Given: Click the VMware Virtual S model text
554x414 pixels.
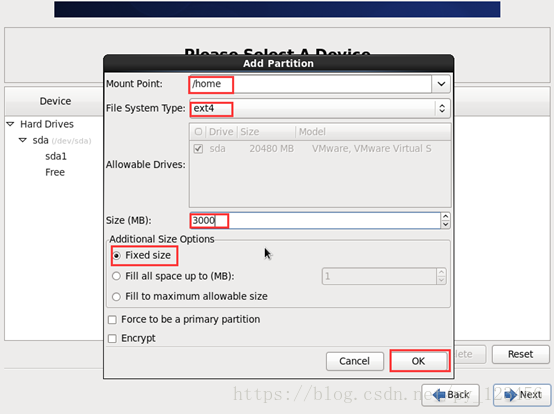Looking at the screenshot, I should coord(371,149).
